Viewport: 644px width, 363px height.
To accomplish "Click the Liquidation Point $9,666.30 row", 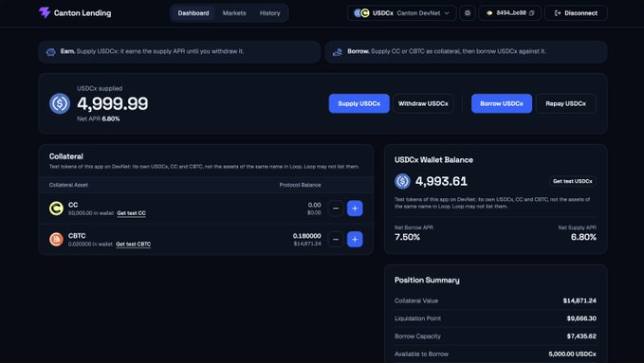I will coord(495,318).
